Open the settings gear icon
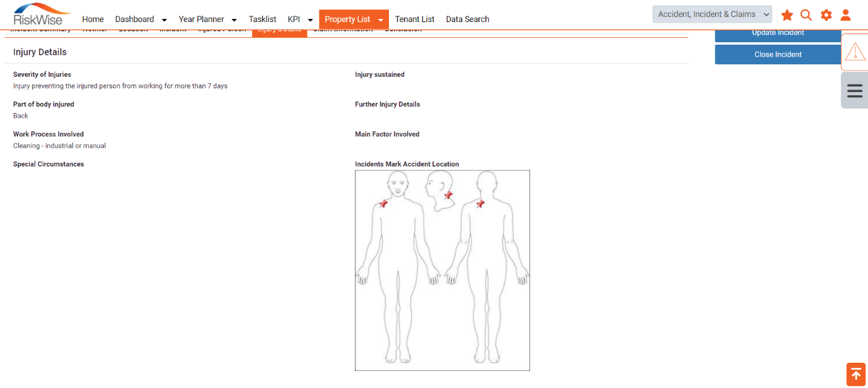868x388 pixels. [x=826, y=15]
